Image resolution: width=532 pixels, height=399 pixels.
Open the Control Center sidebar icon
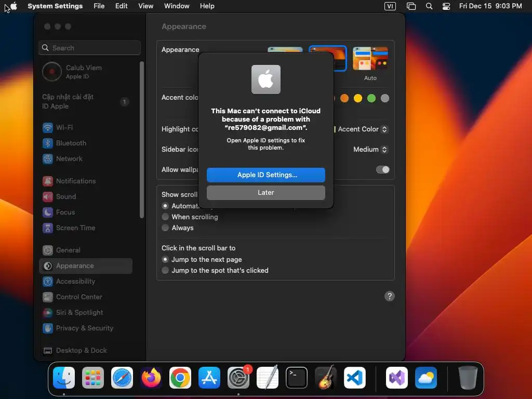48,297
